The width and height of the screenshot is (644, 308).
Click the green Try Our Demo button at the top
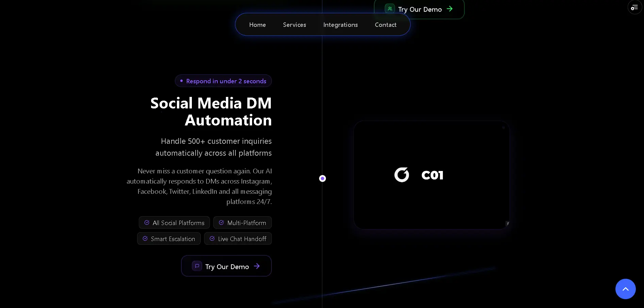pyautogui.click(x=419, y=9)
